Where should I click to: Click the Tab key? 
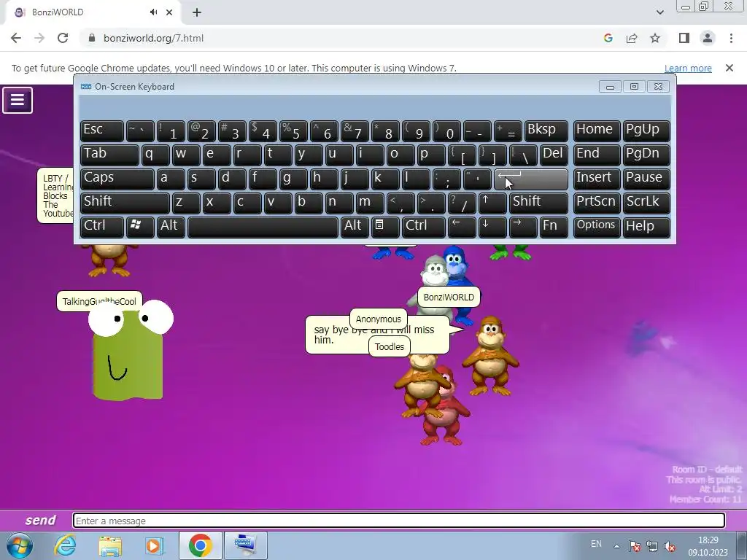point(109,155)
